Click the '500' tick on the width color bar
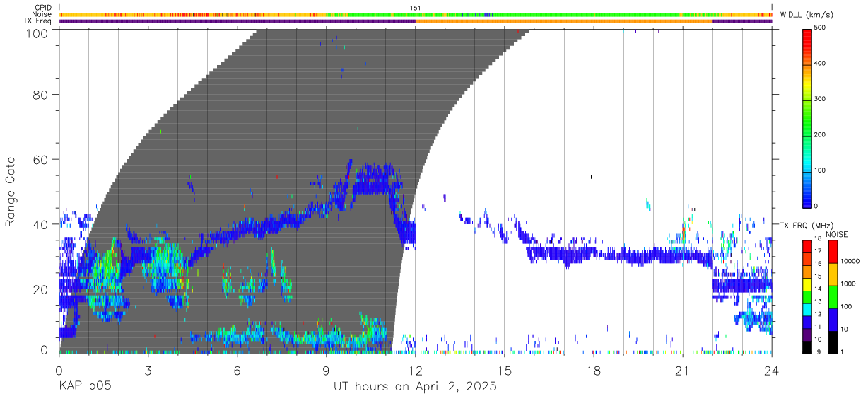The height and width of the screenshot is (401, 868). click(x=819, y=28)
